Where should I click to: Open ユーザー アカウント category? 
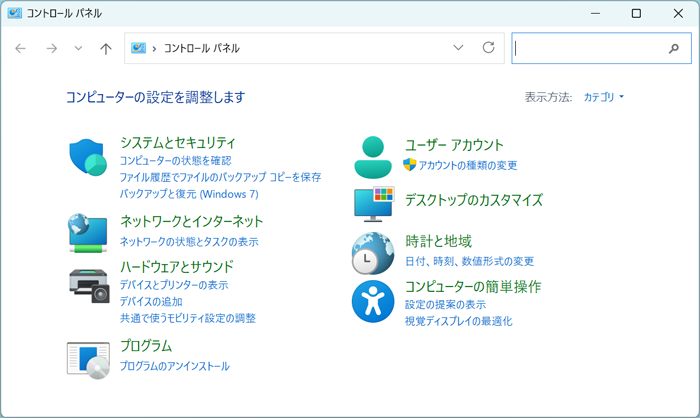pos(454,145)
